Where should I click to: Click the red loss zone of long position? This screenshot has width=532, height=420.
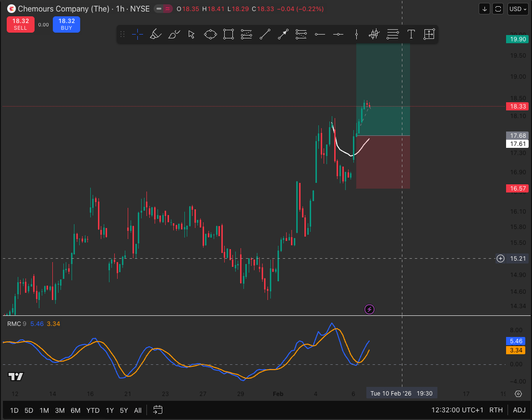[x=383, y=162]
